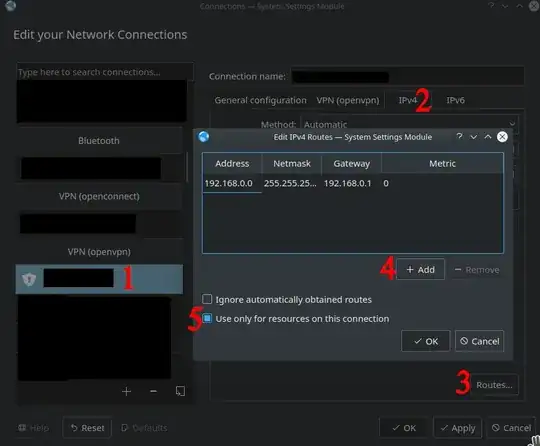This screenshot has width=540, height=446.
Task: Click Apply in the main settings window
Action: click(x=458, y=428)
